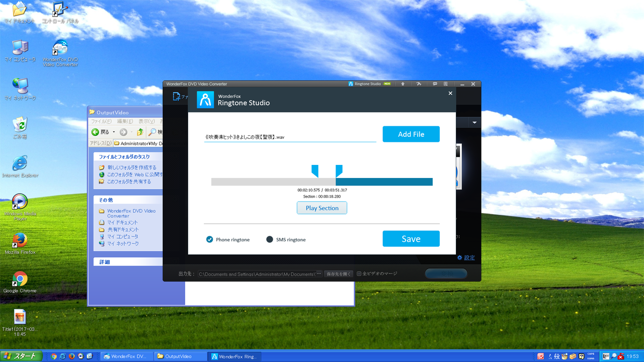Switch to OutputVideo taskbar button
The height and width of the screenshot is (362, 644).
coord(180,356)
